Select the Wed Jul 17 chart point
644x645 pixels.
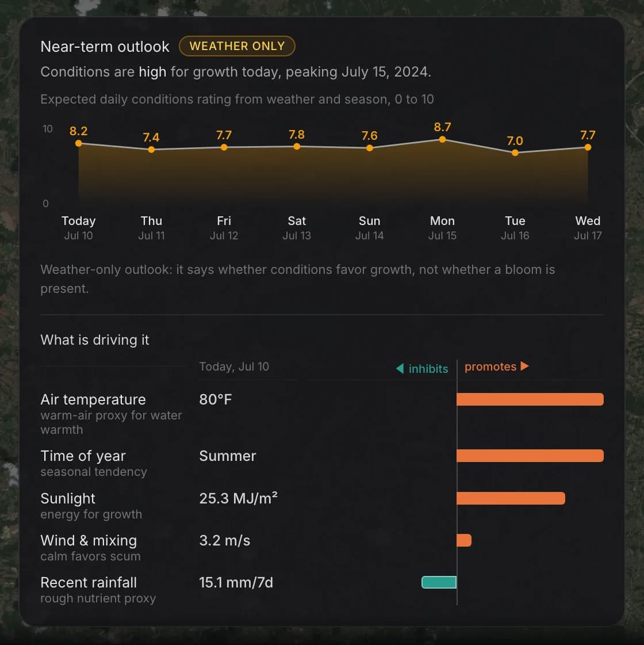pyautogui.click(x=588, y=147)
